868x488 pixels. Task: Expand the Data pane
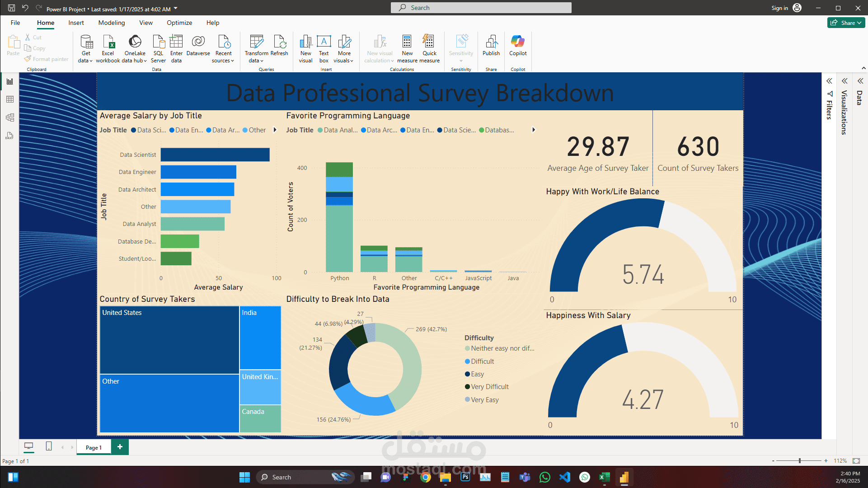[x=860, y=81]
